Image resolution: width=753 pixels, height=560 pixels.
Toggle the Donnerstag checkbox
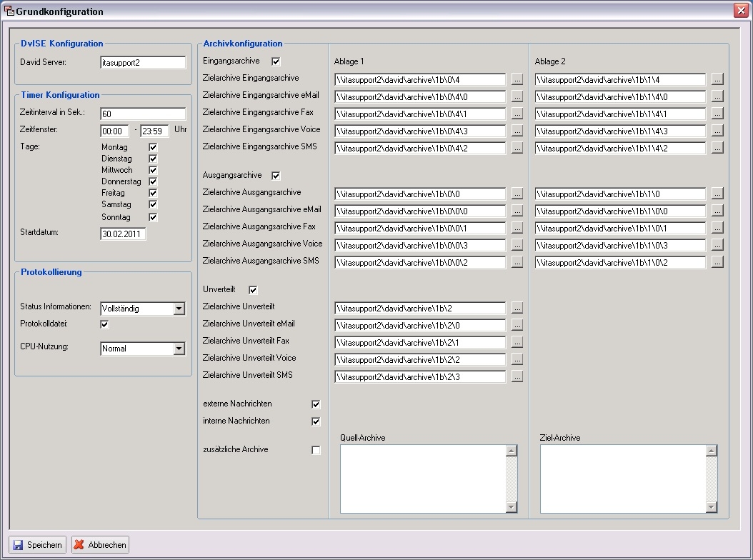point(153,182)
